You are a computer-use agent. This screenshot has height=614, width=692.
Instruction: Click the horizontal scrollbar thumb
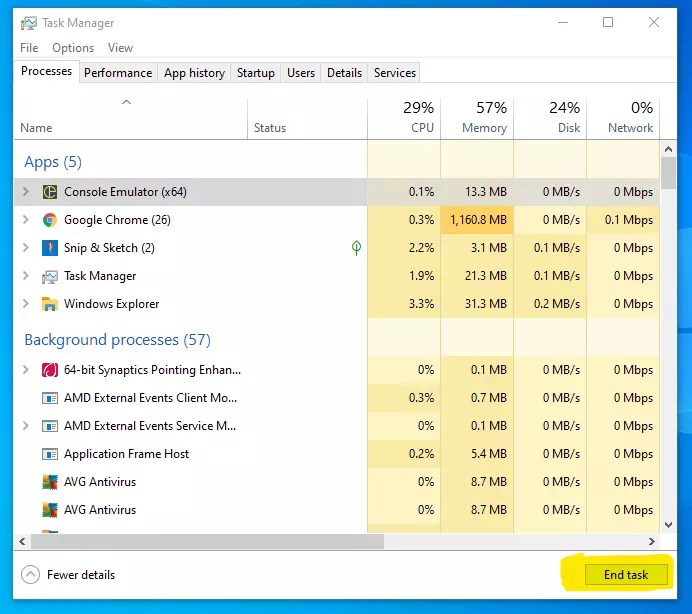pyautogui.click(x=207, y=541)
